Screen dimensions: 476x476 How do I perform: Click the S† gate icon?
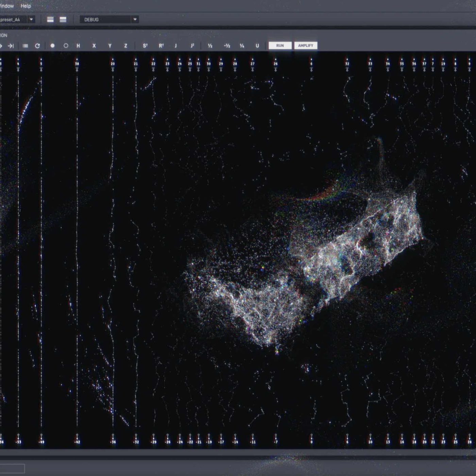coord(145,46)
